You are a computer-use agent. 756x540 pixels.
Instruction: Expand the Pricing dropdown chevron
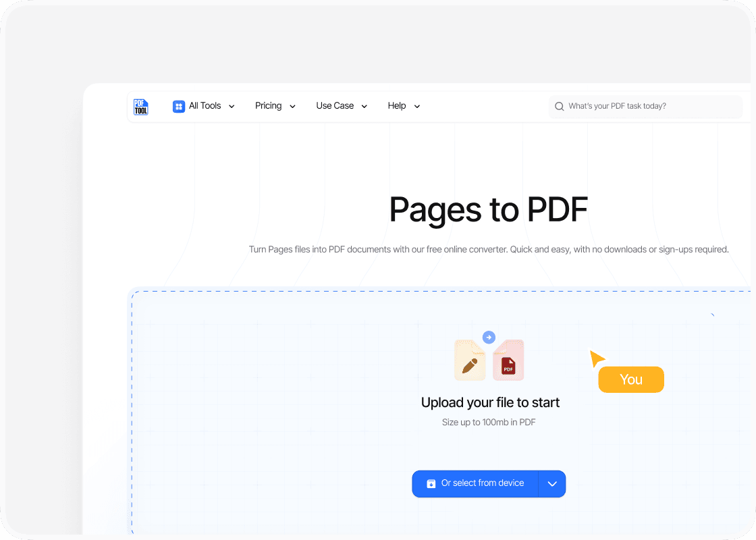coord(292,107)
